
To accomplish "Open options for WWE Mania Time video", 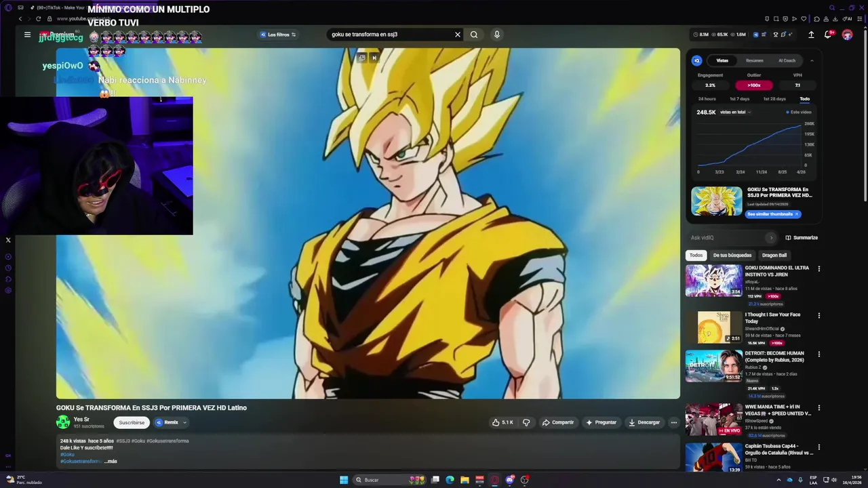I will coord(818,408).
